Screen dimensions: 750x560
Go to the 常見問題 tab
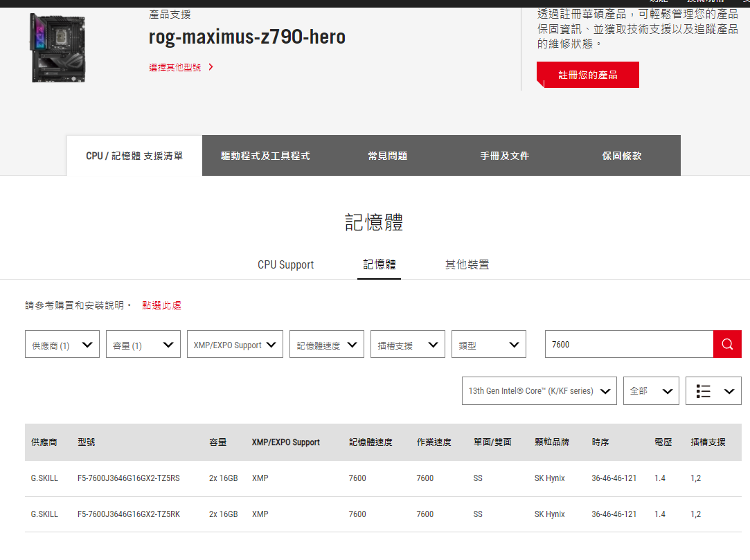(387, 156)
